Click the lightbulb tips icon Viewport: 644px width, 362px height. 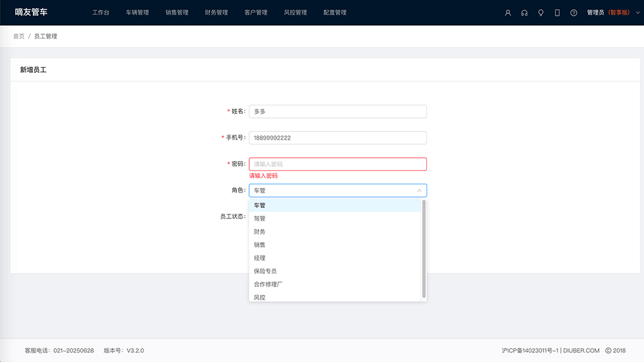(541, 13)
